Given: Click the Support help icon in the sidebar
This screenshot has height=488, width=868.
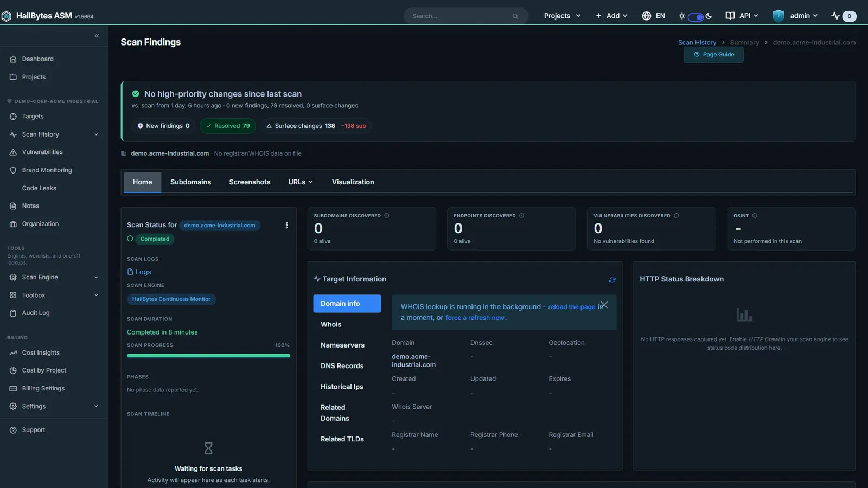Looking at the screenshot, I should tap(13, 430).
